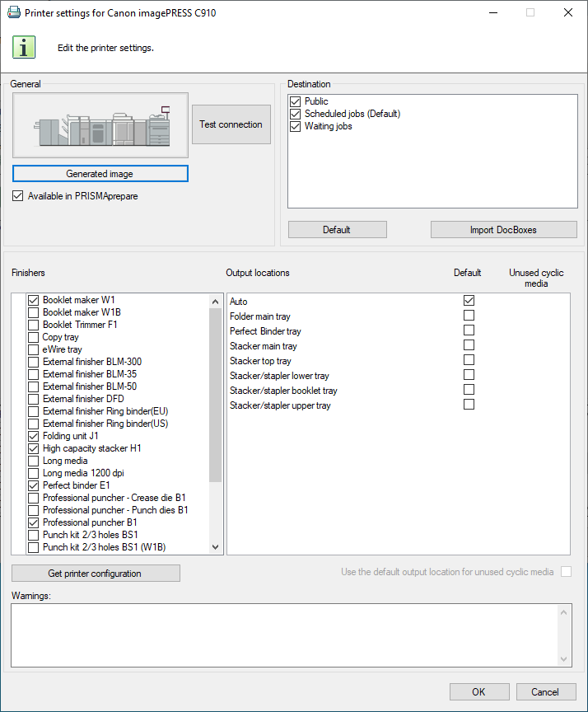
Task: Click the printer icon in the title bar
Action: [x=14, y=12]
